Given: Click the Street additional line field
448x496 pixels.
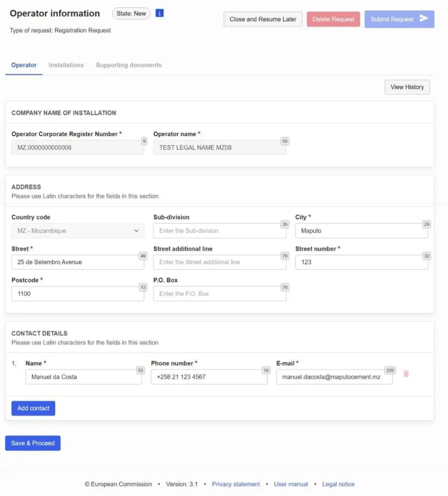Looking at the screenshot, I should pyautogui.click(x=220, y=262).
